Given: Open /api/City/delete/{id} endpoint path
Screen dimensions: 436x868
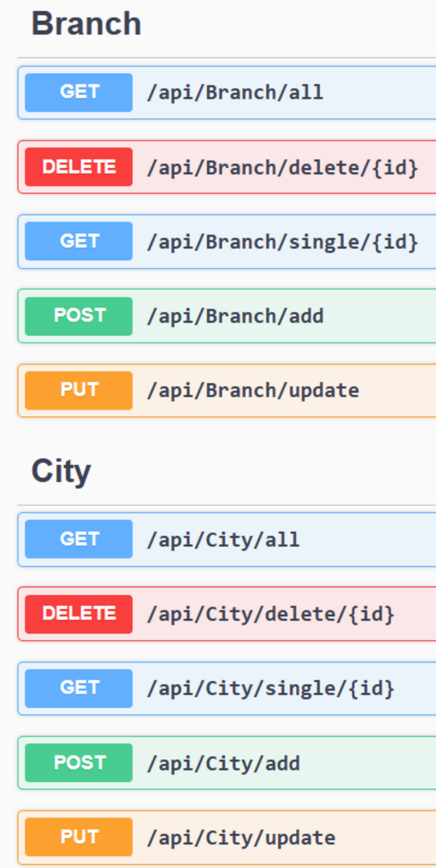Looking at the screenshot, I should [x=271, y=615].
